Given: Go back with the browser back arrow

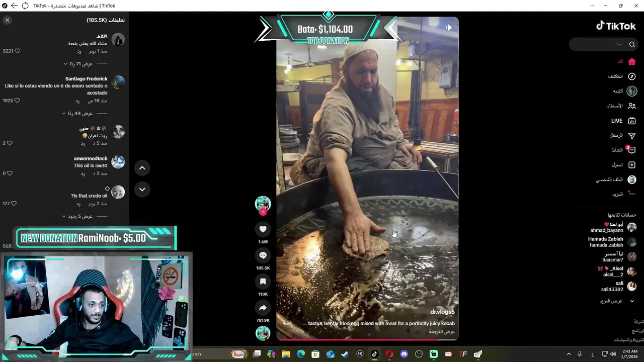Looking at the screenshot, I should coord(14,6).
